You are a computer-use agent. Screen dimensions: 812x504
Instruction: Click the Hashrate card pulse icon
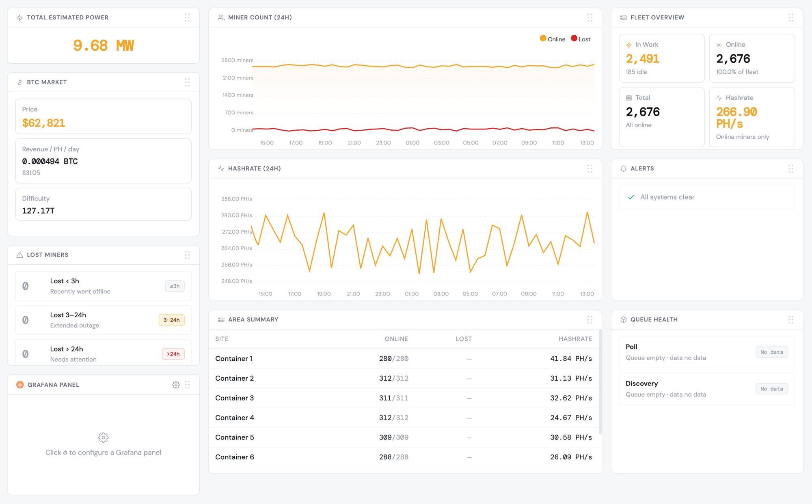coord(719,98)
